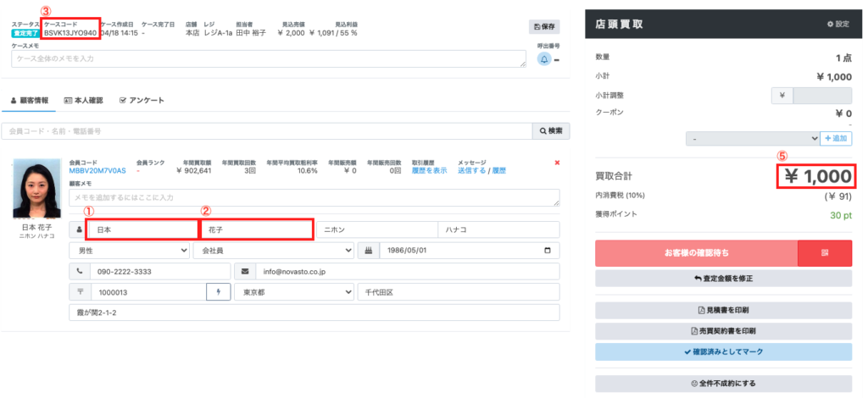Click the customer photo thumbnail
The width and height of the screenshot is (868, 398).
(x=36, y=189)
